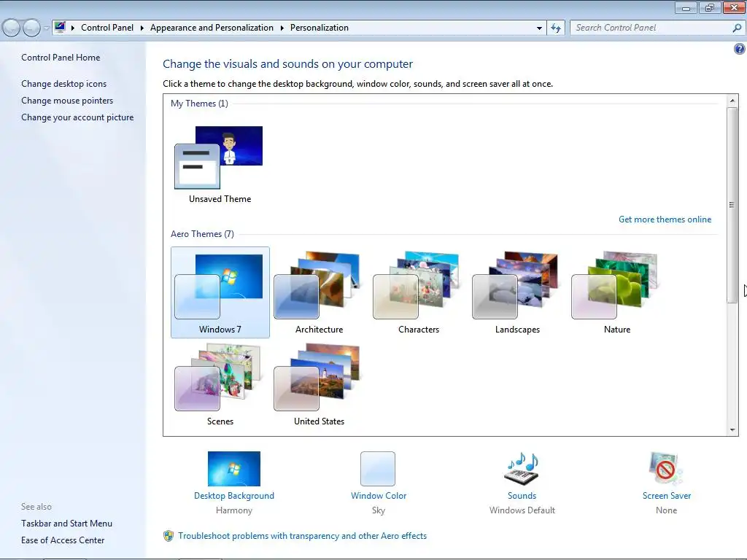Click the None screen saver text
Viewport: 747px width, 560px height.
(x=666, y=510)
